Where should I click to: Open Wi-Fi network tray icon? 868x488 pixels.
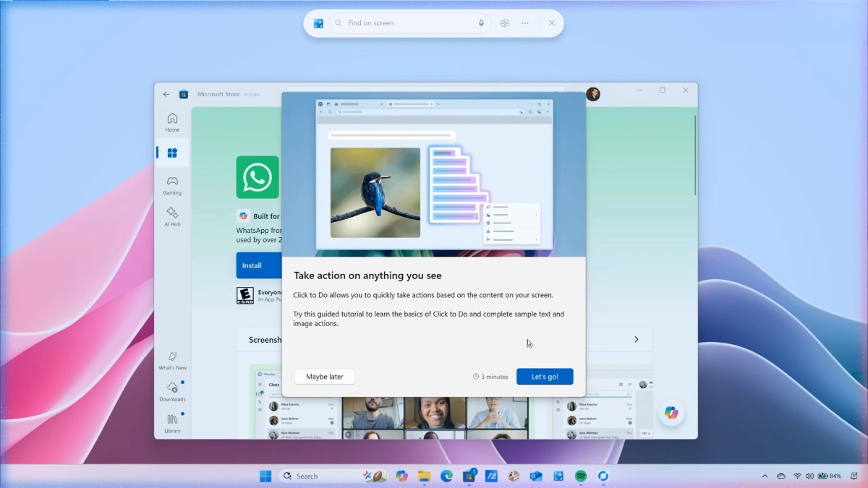pyautogui.click(x=797, y=476)
